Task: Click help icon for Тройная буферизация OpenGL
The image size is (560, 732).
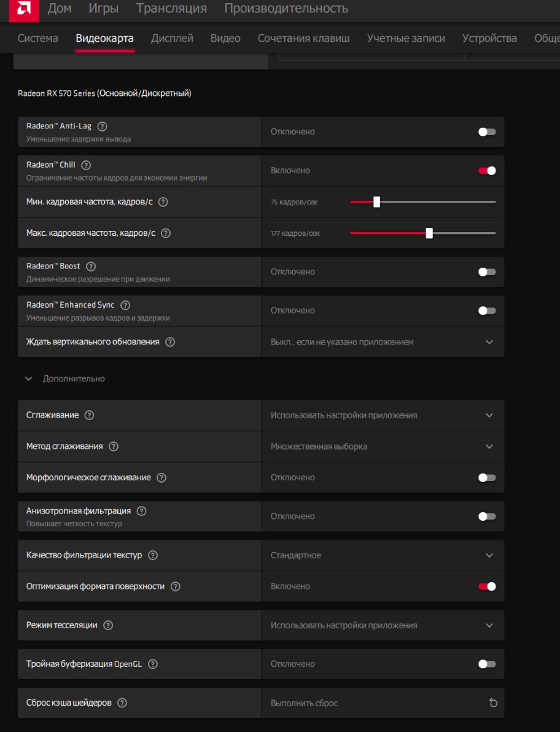Action: [153, 664]
